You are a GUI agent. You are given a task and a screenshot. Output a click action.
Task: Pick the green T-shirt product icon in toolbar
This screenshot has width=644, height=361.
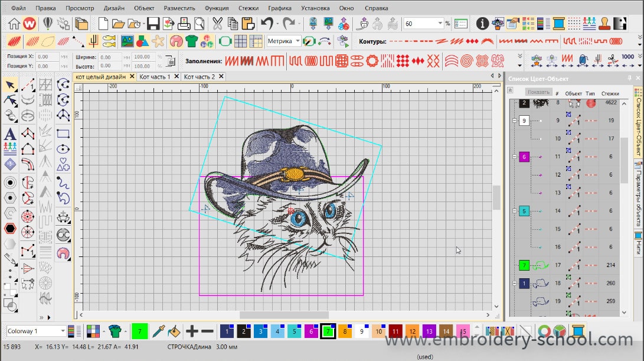click(x=191, y=41)
